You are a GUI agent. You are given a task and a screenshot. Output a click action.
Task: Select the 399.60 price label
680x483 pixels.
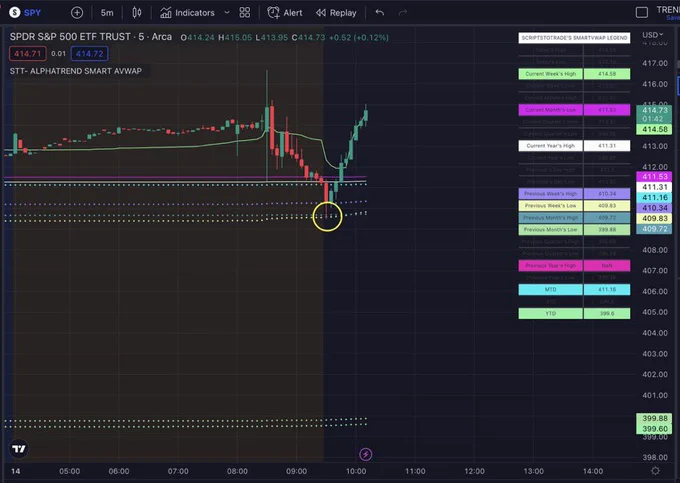click(x=654, y=429)
